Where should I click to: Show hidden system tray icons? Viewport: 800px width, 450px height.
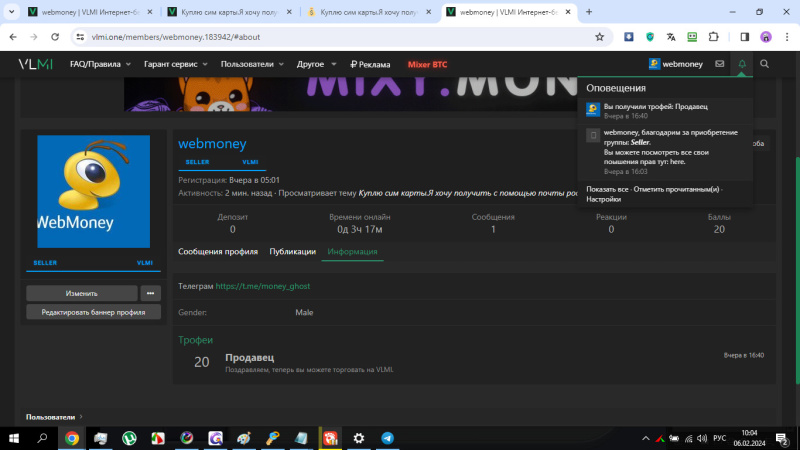pos(645,438)
